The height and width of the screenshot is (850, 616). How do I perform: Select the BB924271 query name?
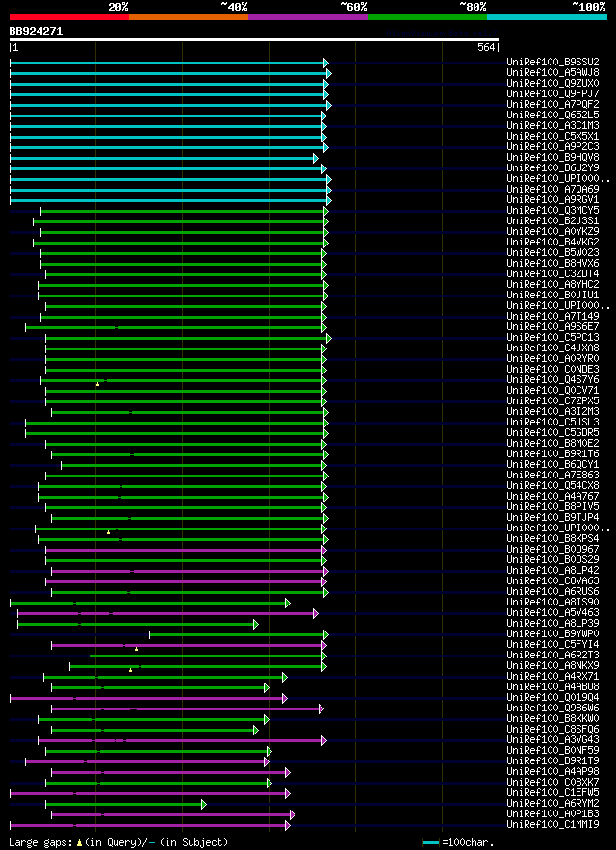coord(36,32)
